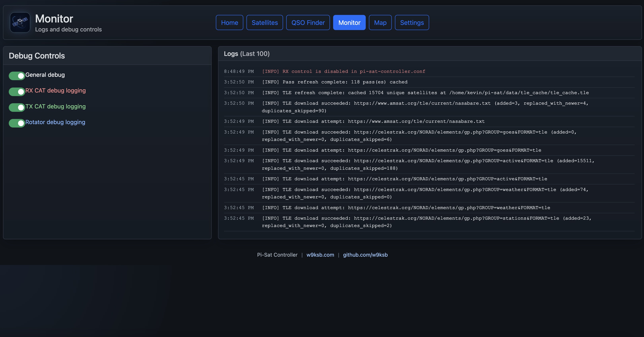Click the Logs (Last 100) heading
This screenshot has width=644, height=337.
click(247, 54)
